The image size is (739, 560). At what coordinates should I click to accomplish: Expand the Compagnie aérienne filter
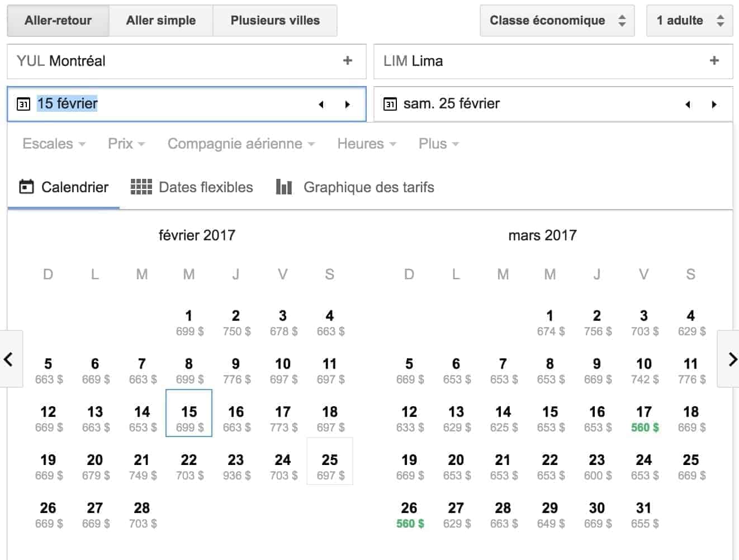click(x=241, y=144)
